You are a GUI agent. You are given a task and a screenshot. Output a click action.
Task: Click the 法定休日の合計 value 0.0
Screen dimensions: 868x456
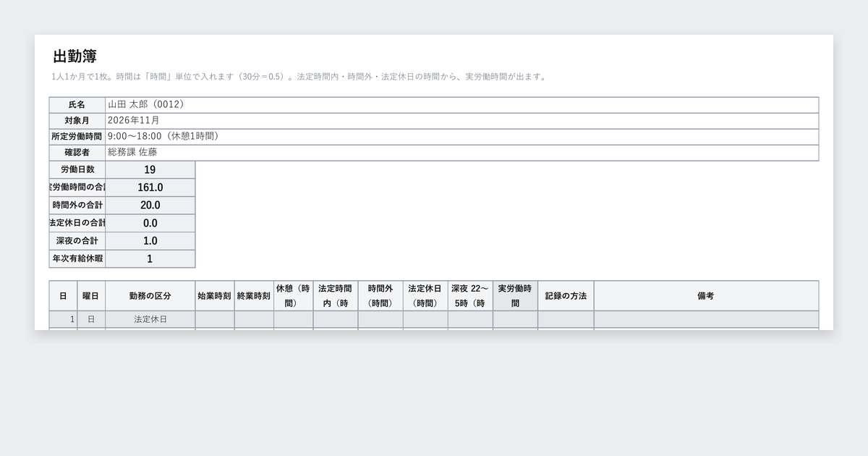pos(150,224)
